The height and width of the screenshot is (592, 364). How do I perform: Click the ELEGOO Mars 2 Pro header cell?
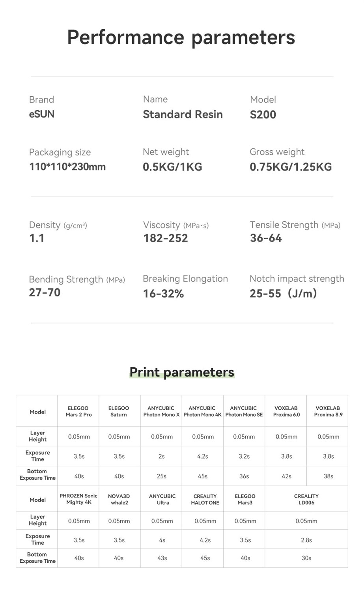[x=78, y=411]
